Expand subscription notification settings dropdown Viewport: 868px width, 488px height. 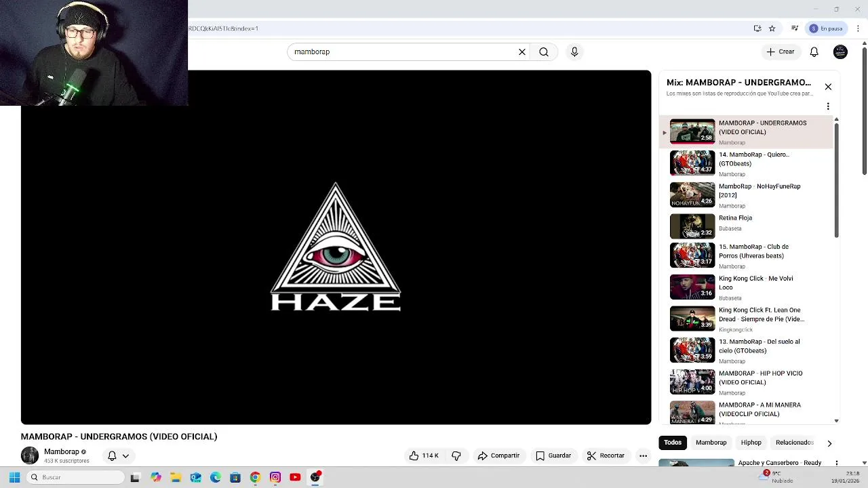click(x=119, y=456)
